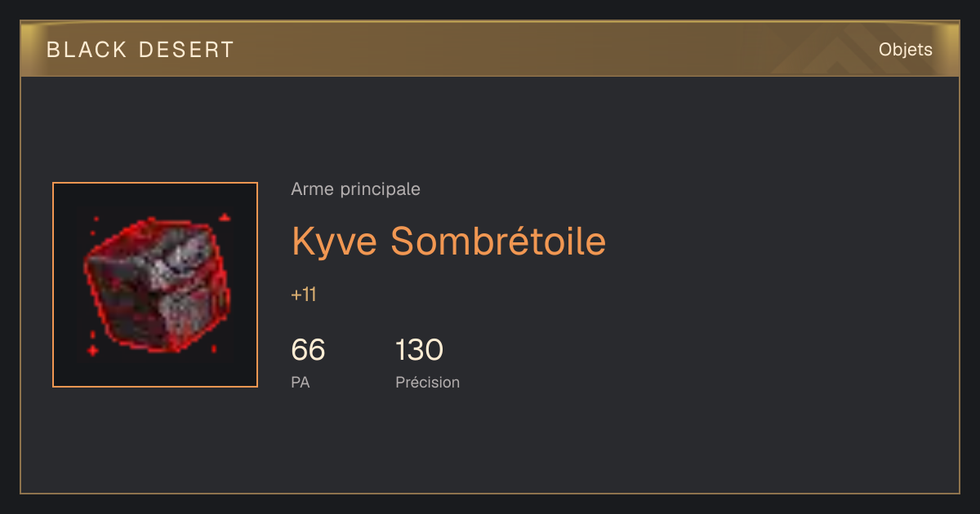Open the Objets section link
Screen dimensions: 980x514
coord(905,50)
